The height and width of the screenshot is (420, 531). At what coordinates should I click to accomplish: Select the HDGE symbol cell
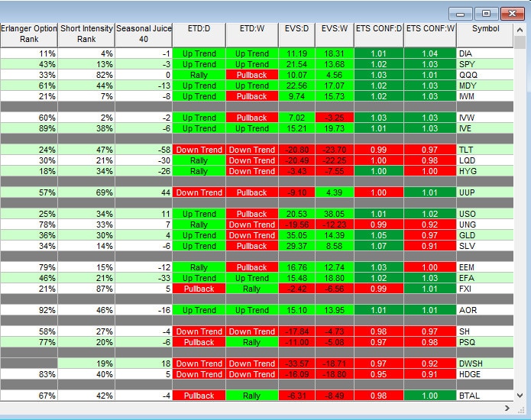485,374
